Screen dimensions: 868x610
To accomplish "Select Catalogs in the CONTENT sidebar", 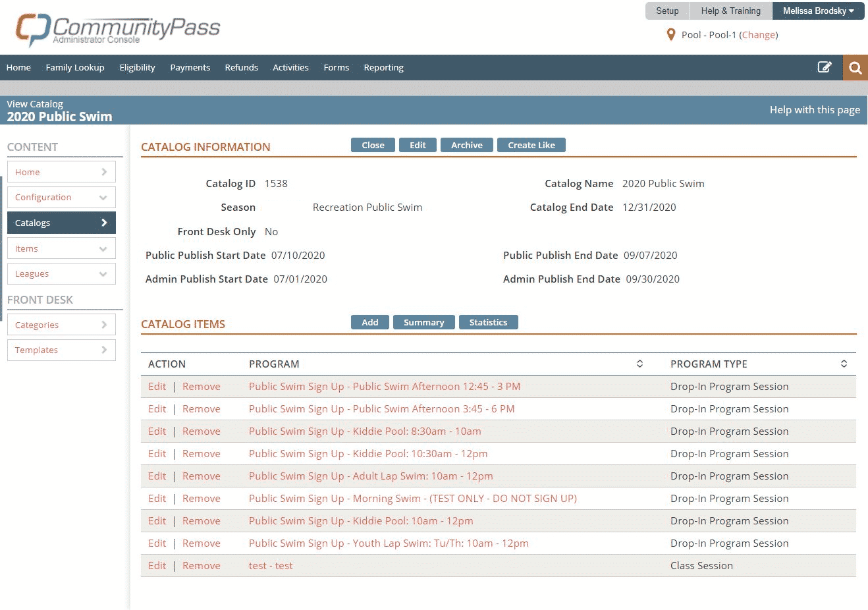I will [60, 223].
